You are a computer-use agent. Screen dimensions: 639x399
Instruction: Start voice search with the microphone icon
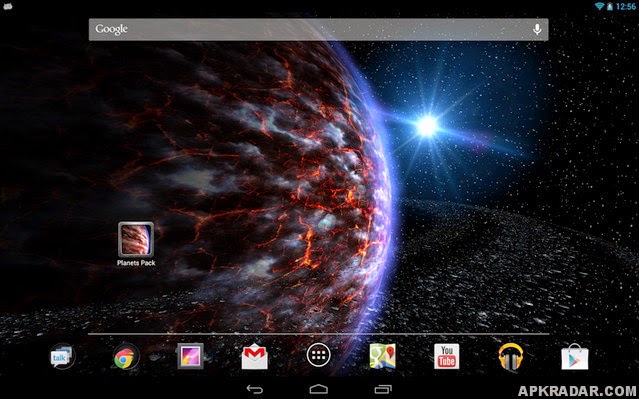[x=537, y=29]
